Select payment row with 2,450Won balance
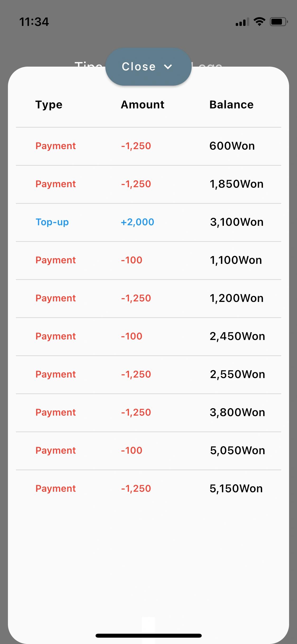 [148, 337]
